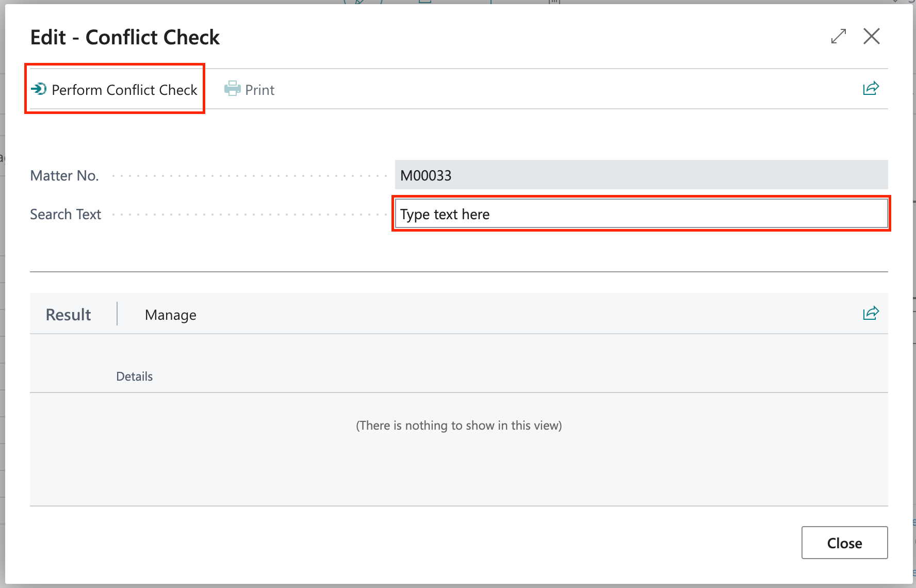Click the Details column header
The height and width of the screenshot is (588, 916).
click(x=134, y=377)
